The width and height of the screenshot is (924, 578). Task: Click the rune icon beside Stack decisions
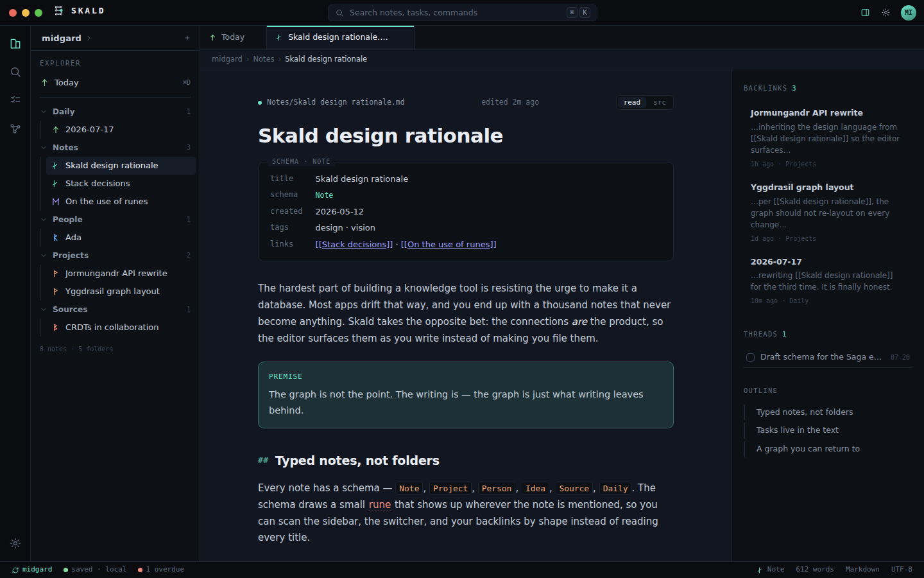coord(55,184)
